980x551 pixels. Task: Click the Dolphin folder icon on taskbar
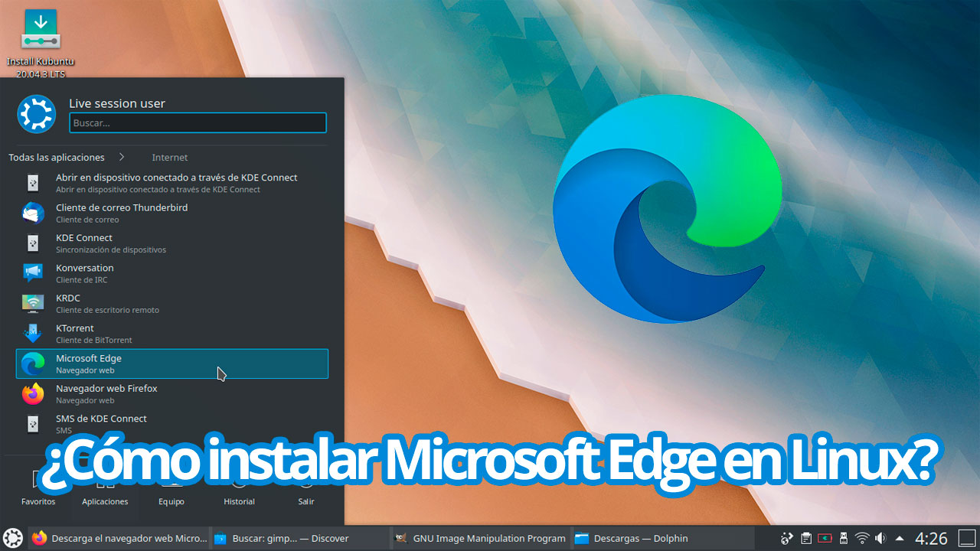[582, 538]
